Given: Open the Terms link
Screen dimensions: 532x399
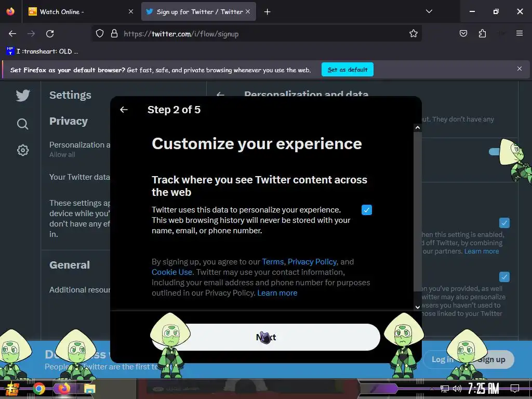Looking at the screenshot, I should [273, 262].
